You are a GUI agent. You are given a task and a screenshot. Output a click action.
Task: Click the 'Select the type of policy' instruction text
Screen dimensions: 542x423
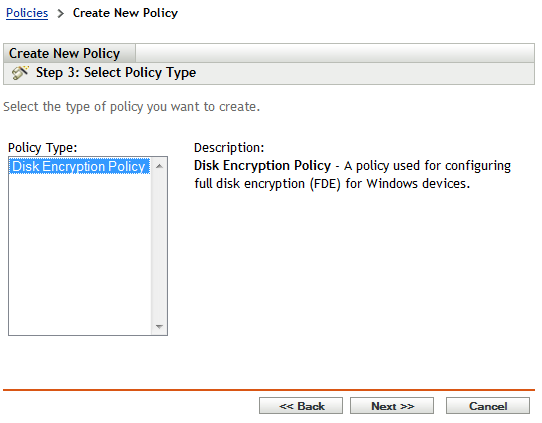[x=131, y=107]
